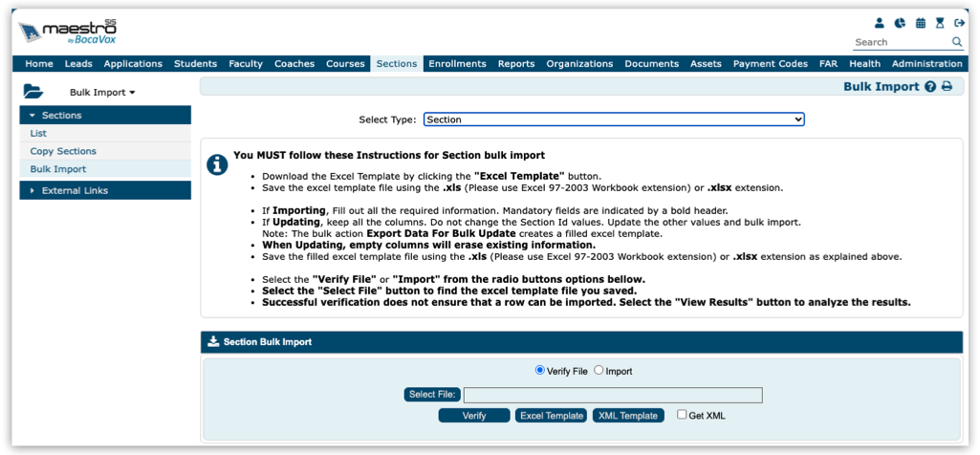Open the calendar icon in header
This screenshot has width=980, height=455.
(921, 23)
